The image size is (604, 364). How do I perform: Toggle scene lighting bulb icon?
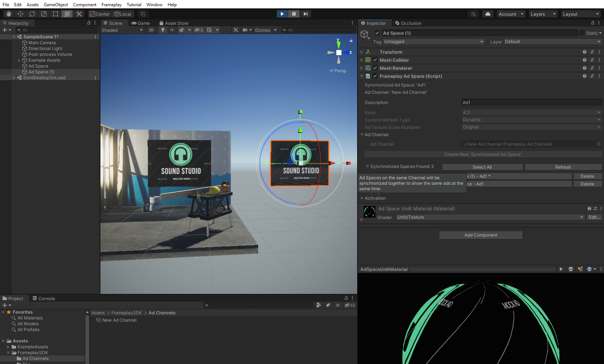point(163,30)
